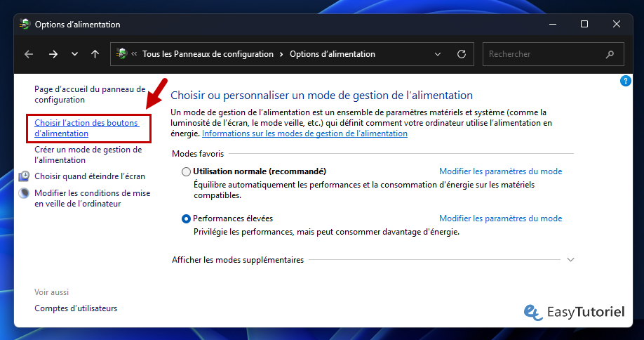Open Créer un mode de gestion de l'alimentation
The image size is (644, 340).
pyautogui.click(x=88, y=155)
